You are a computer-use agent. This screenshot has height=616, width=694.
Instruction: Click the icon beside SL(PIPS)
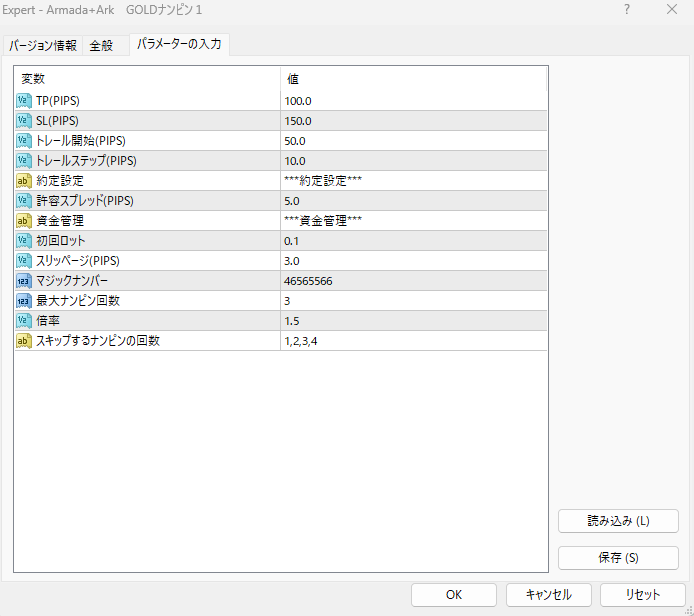pyautogui.click(x=24, y=121)
